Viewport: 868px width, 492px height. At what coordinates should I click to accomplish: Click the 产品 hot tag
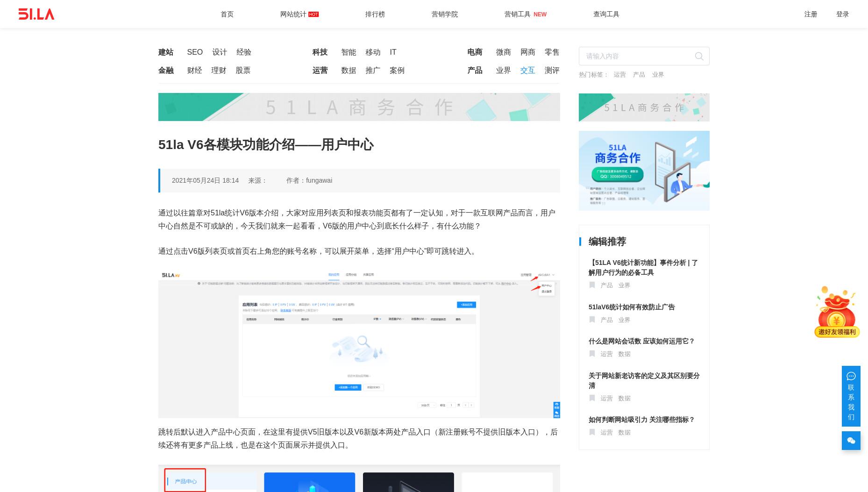click(x=639, y=75)
